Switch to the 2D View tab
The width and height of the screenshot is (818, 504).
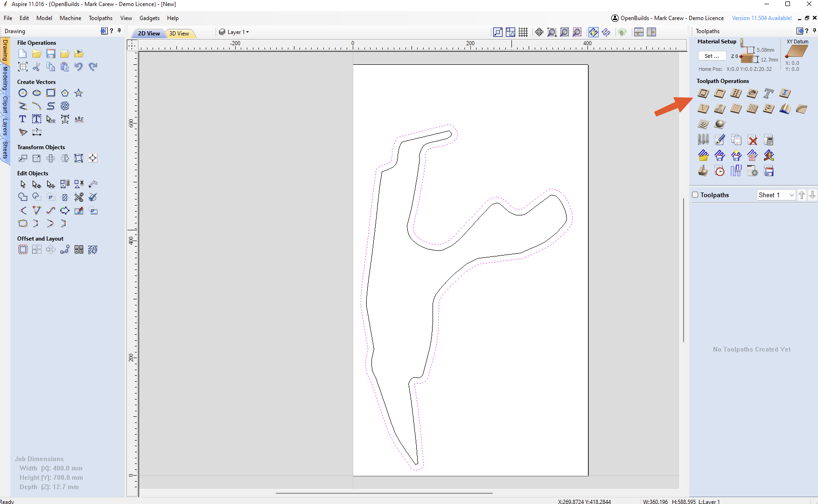149,34
